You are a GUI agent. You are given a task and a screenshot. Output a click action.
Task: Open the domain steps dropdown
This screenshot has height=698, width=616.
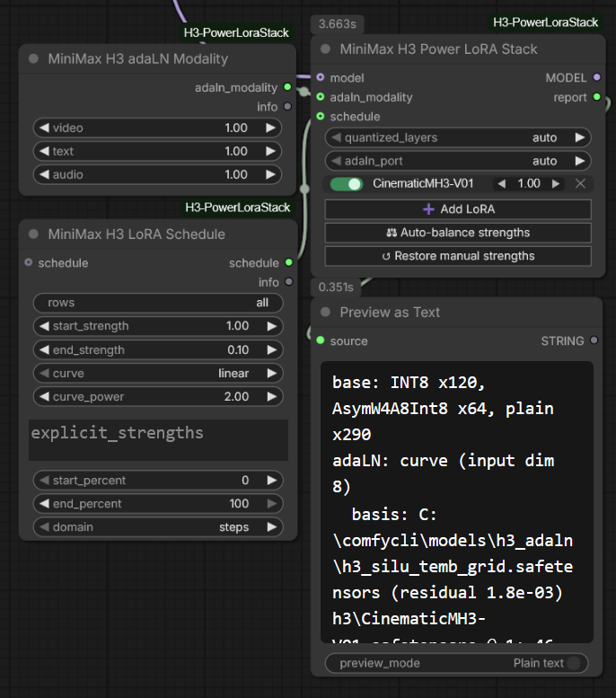(x=158, y=527)
